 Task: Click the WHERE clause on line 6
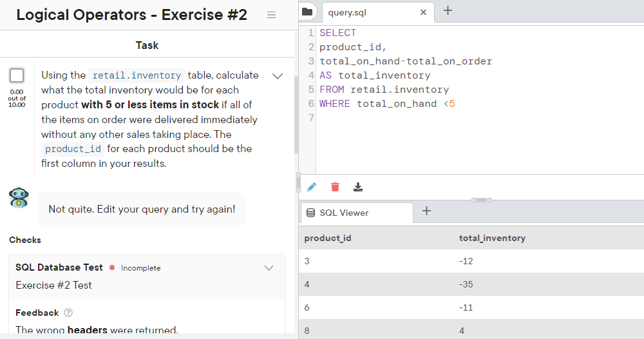[387, 104]
